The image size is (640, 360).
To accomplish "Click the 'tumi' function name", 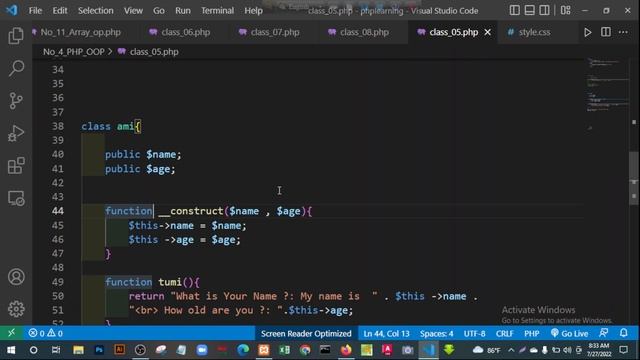I will [170, 282].
